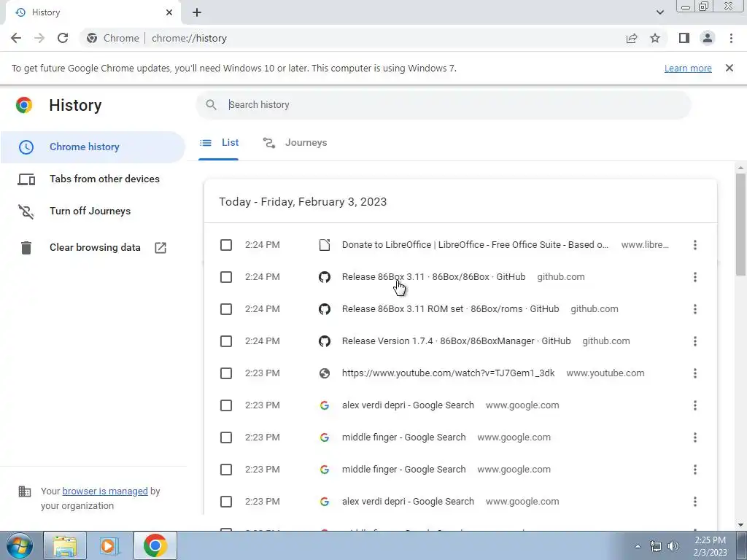Click the globe favicon for YouTube entry
The width and height of the screenshot is (747, 560).
pyautogui.click(x=325, y=373)
